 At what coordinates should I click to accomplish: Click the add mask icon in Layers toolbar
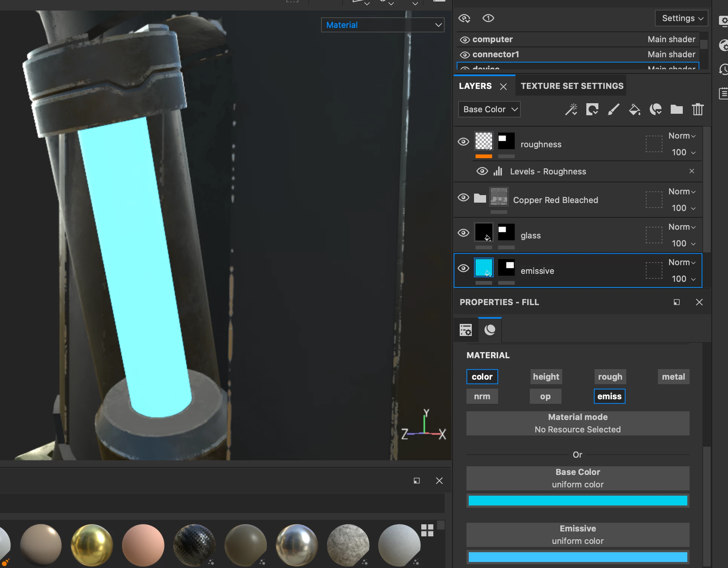(x=592, y=110)
